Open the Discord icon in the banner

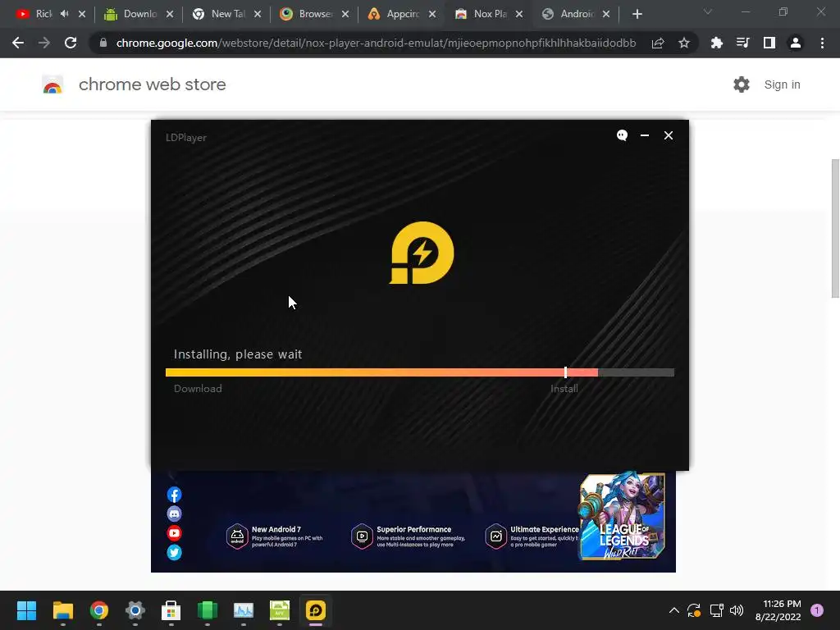click(x=174, y=514)
